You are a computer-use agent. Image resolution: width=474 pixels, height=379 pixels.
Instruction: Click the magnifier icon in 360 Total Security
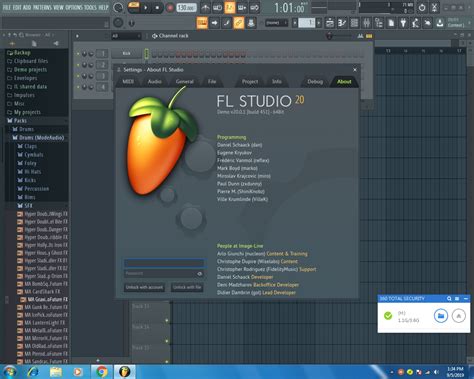[x=449, y=299]
